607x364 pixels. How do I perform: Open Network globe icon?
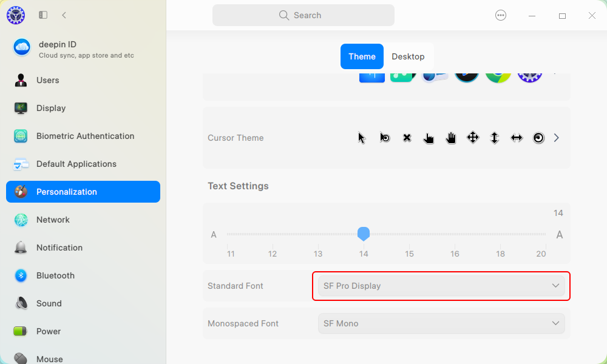click(x=21, y=220)
